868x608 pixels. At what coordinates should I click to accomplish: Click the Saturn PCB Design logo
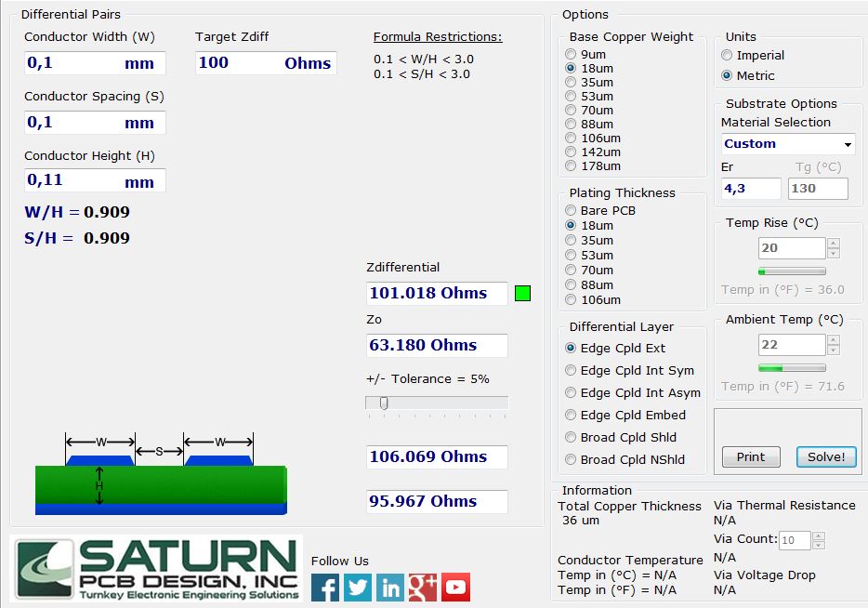(157, 569)
